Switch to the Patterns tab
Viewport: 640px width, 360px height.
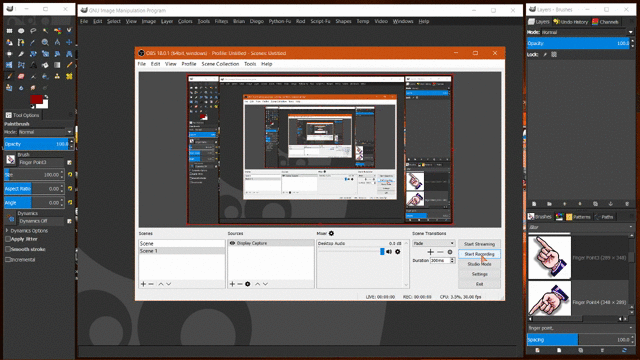(x=578, y=217)
